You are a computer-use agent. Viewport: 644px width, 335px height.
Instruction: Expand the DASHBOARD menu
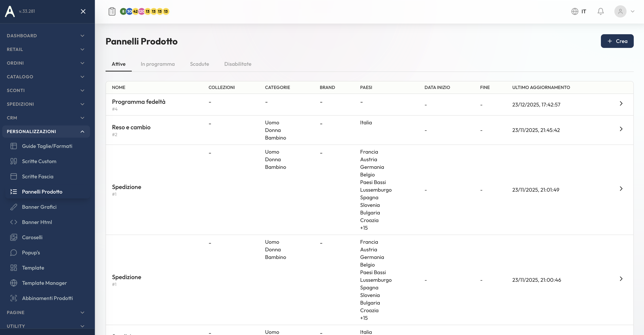pos(46,36)
